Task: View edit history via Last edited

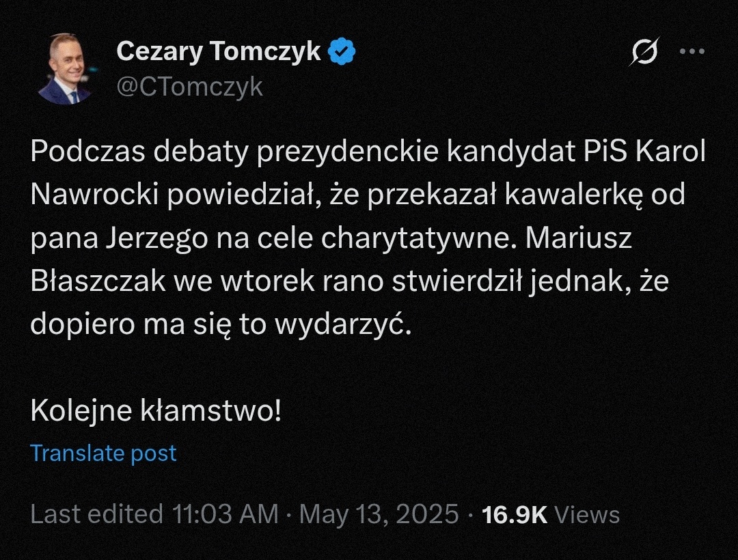Action: (x=96, y=514)
